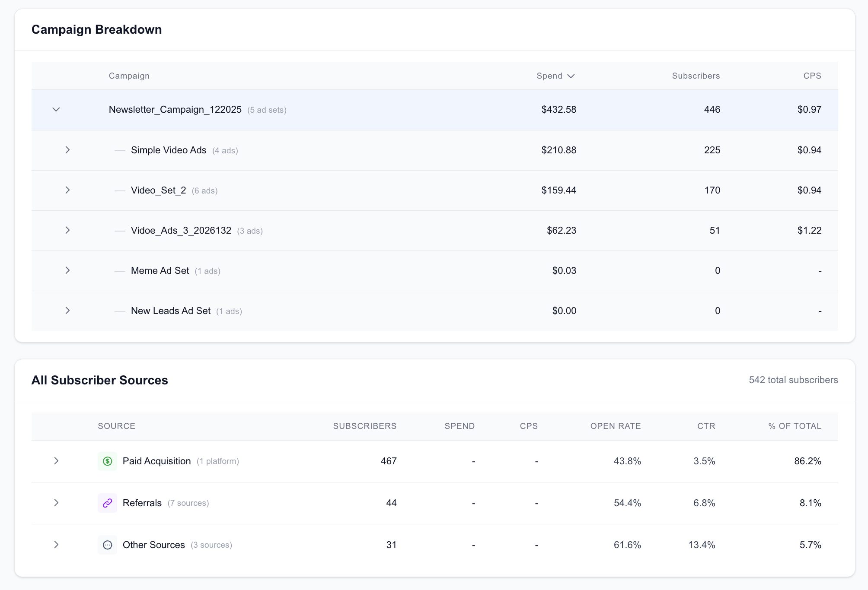
Task: Click the green dollar icon beside Paid Acquisition
Action: pos(107,461)
